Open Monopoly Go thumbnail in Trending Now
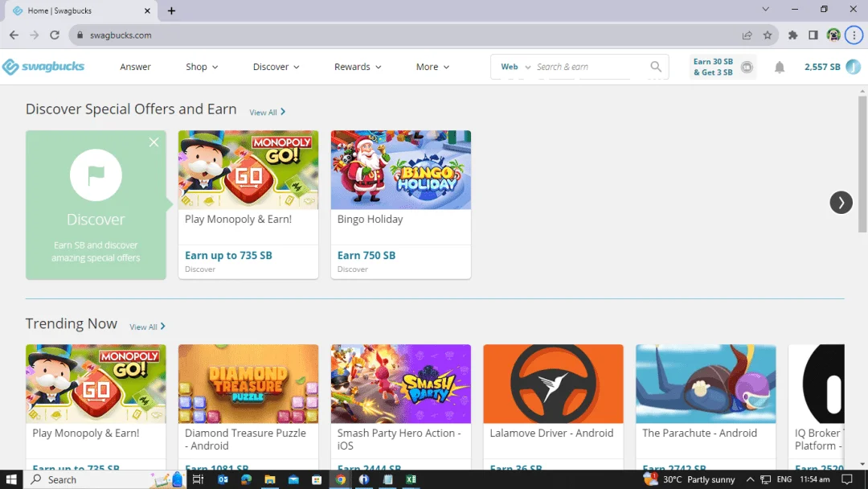This screenshot has width=868, height=489. pos(96,384)
